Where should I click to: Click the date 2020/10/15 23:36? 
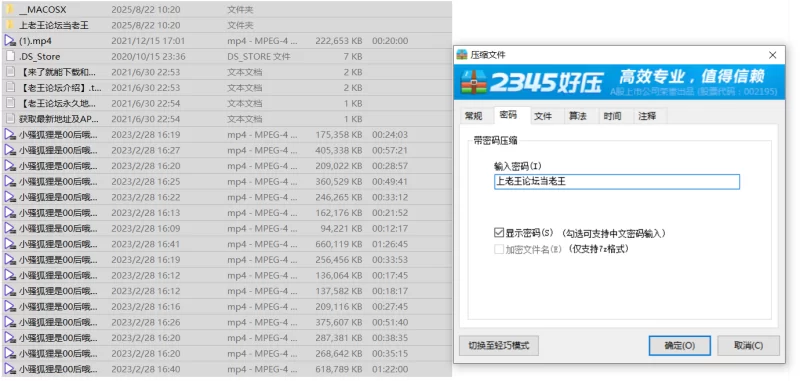pyautogui.click(x=148, y=57)
